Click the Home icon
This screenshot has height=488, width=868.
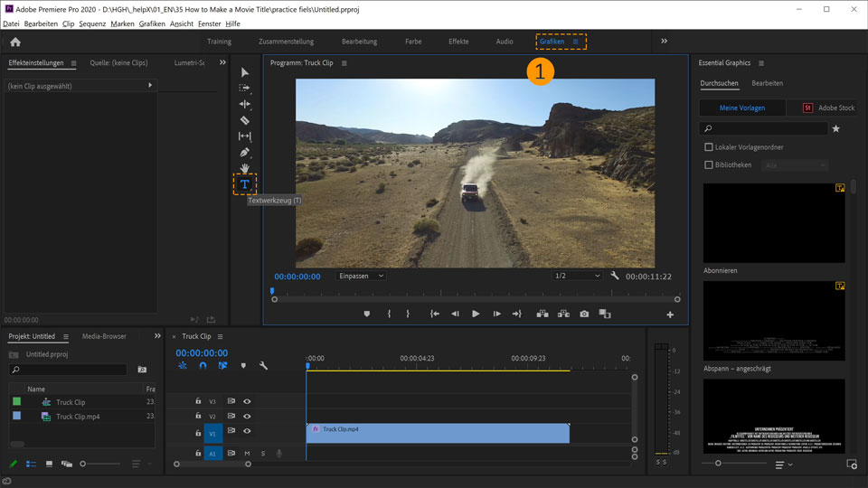15,42
